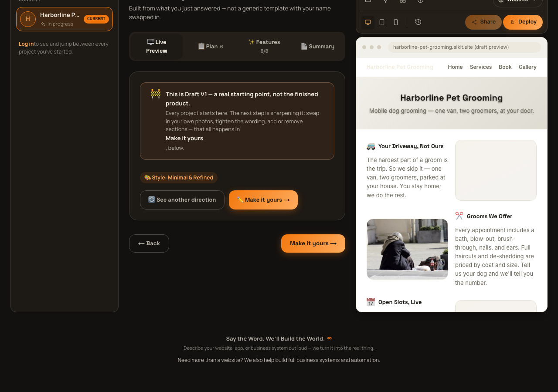
Task: Click the calendar icon beside Open Slots
Action: [371, 302]
